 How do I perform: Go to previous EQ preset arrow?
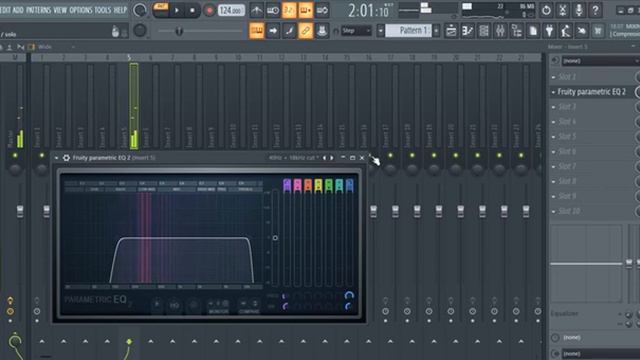click(324, 158)
